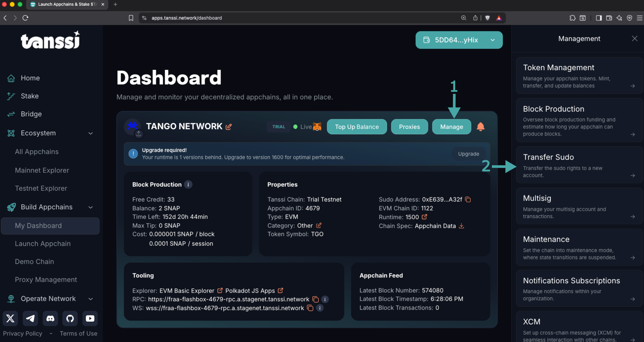This screenshot has width=644, height=342.
Task: Copy the Sudo Address
Action: [x=468, y=199]
